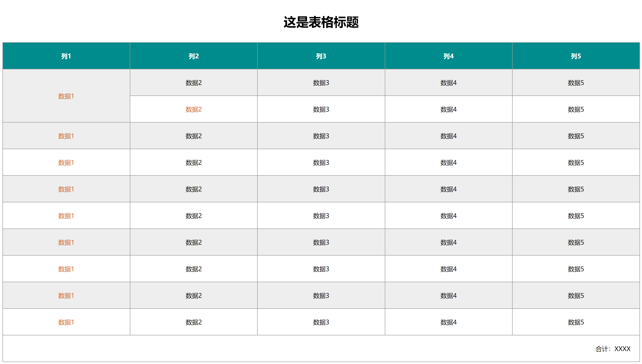642x364 pixels.
Task: Click 数据4 in the second data row
Action: [449, 109]
